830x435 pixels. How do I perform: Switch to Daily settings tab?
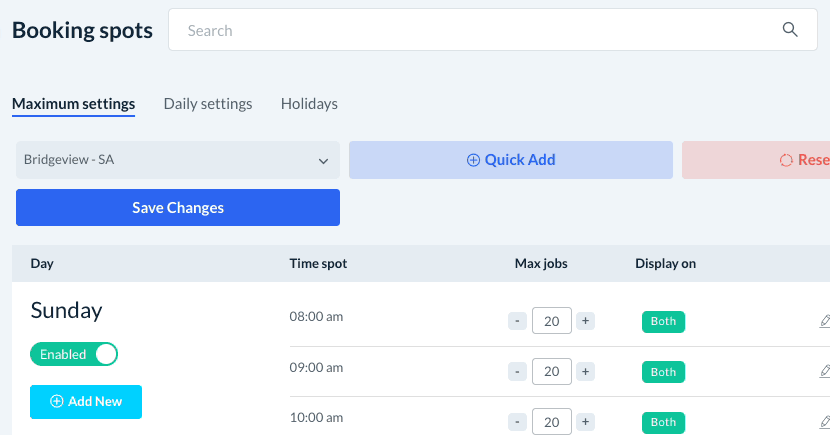pyautogui.click(x=208, y=104)
